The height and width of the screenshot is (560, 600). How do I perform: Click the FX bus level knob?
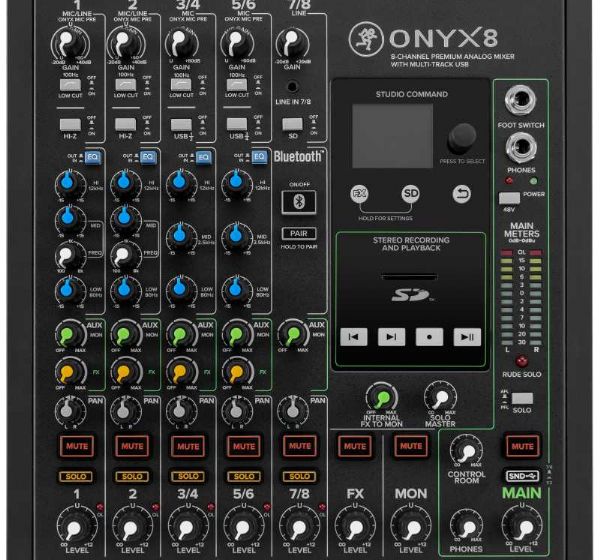pos(355,527)
